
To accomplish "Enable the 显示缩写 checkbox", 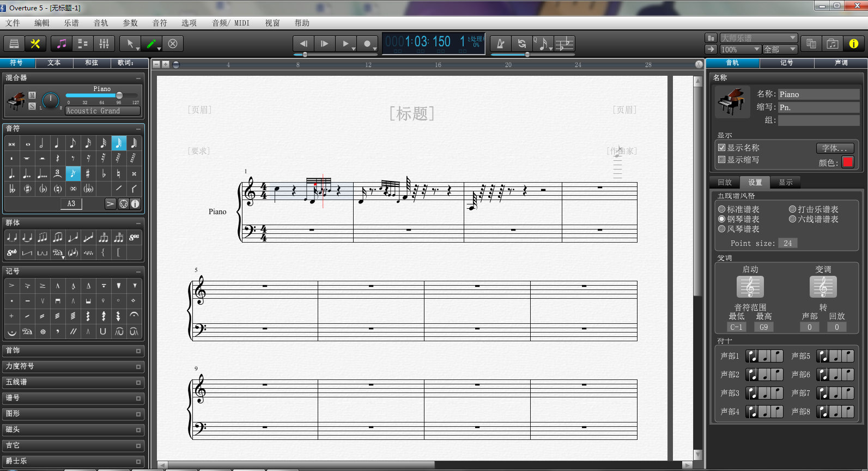I will coord(721,160).
